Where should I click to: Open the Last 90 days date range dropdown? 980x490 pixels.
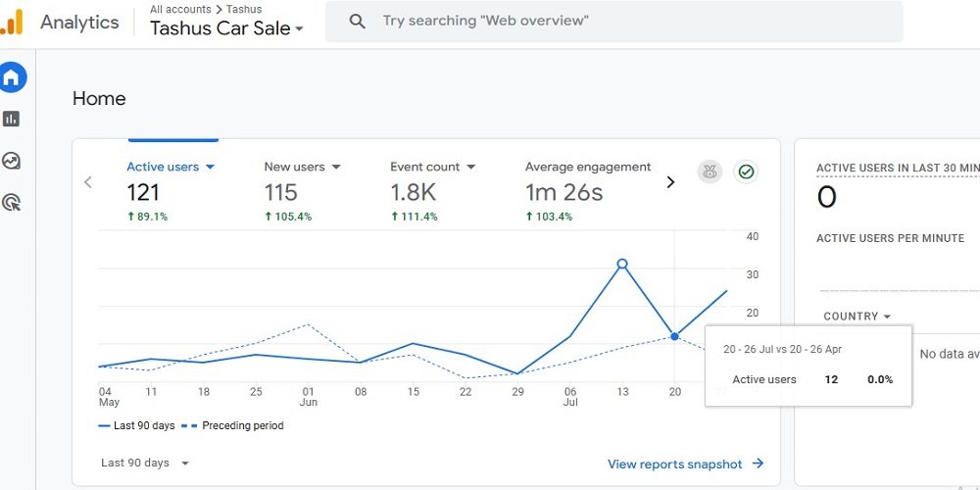click(x=145, y=463)
